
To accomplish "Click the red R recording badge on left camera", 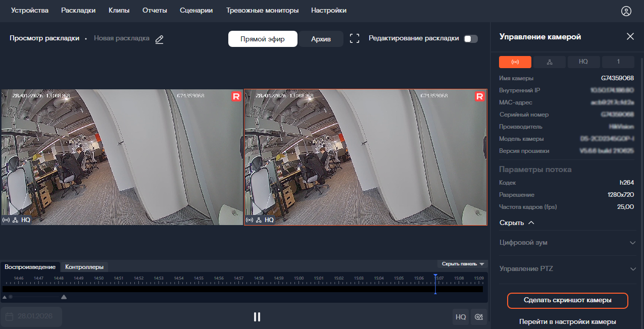I will click(x=236, y=96).
